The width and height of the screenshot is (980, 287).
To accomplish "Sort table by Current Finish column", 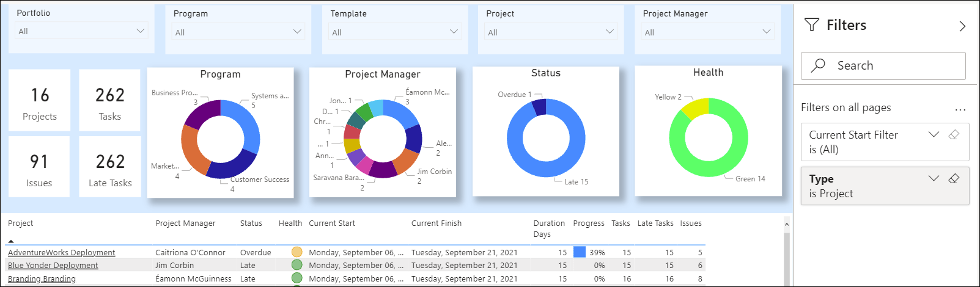I will pyautogui.click(x=436, y=223).
